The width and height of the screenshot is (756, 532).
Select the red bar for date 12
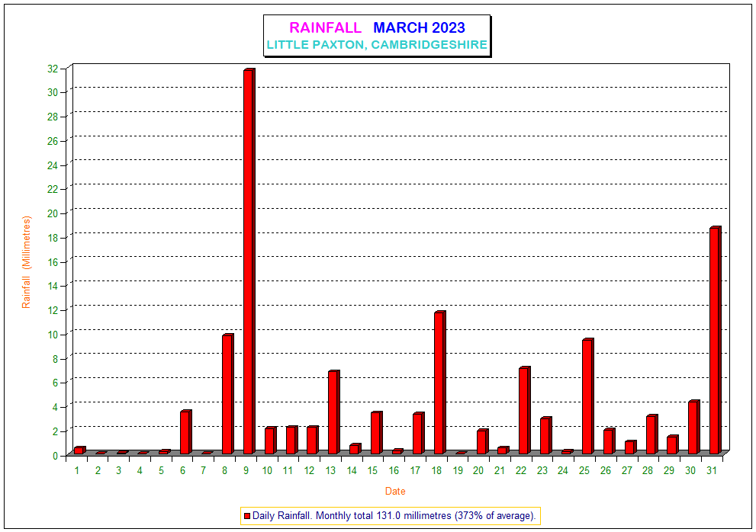(313, 440)
